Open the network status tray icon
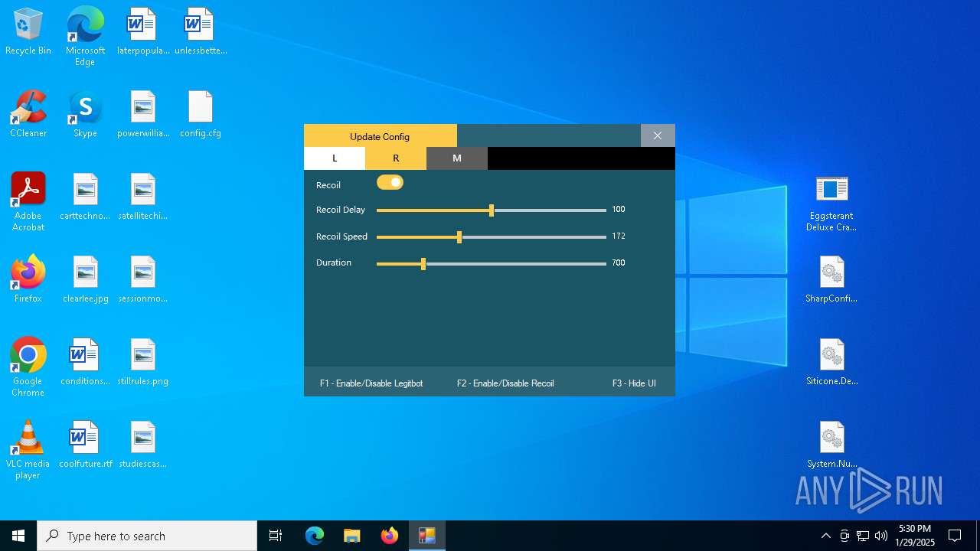980x551 pixels. pyautogui.click(x=863, y=536)
